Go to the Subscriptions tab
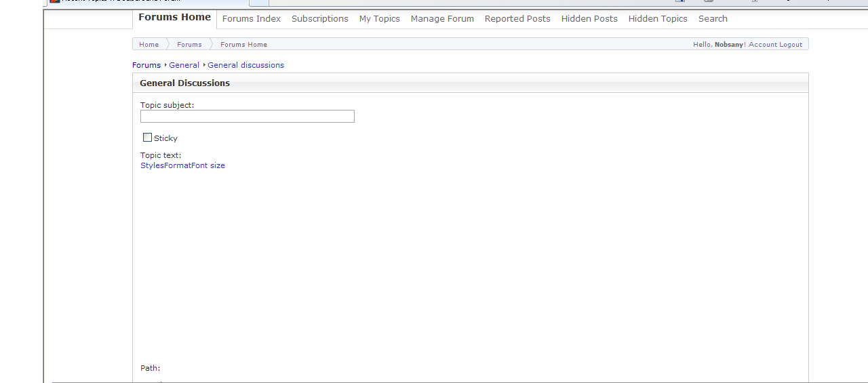The width and height of the screenshot is (868, 383). pyautogui.click(x=319, y=19)
